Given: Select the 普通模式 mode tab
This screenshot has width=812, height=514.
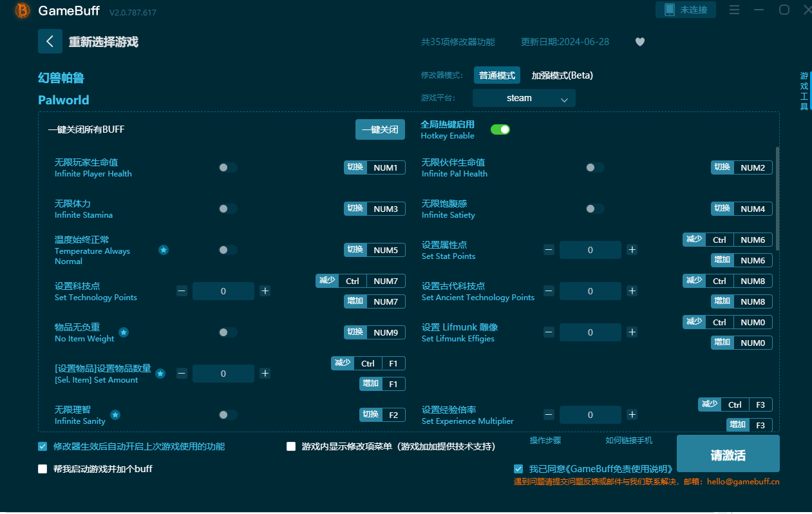Looking at the screenshot, I should [496, 75].
